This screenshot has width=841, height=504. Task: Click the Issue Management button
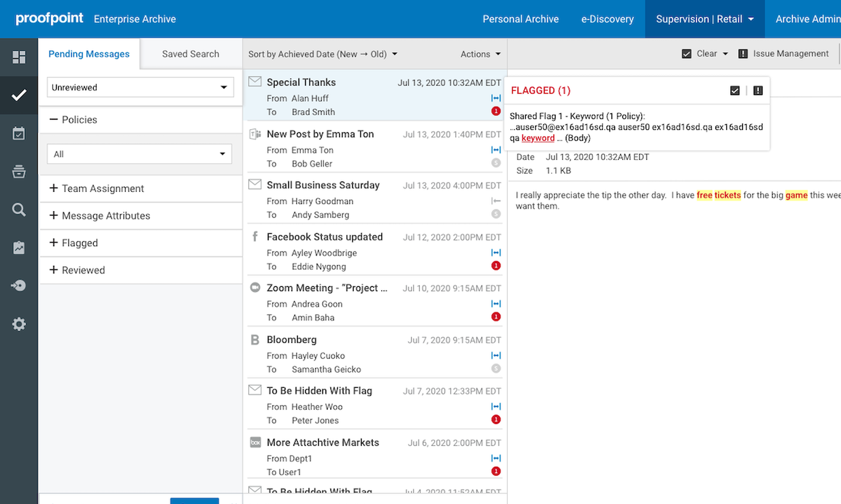(x=784, y=54)
